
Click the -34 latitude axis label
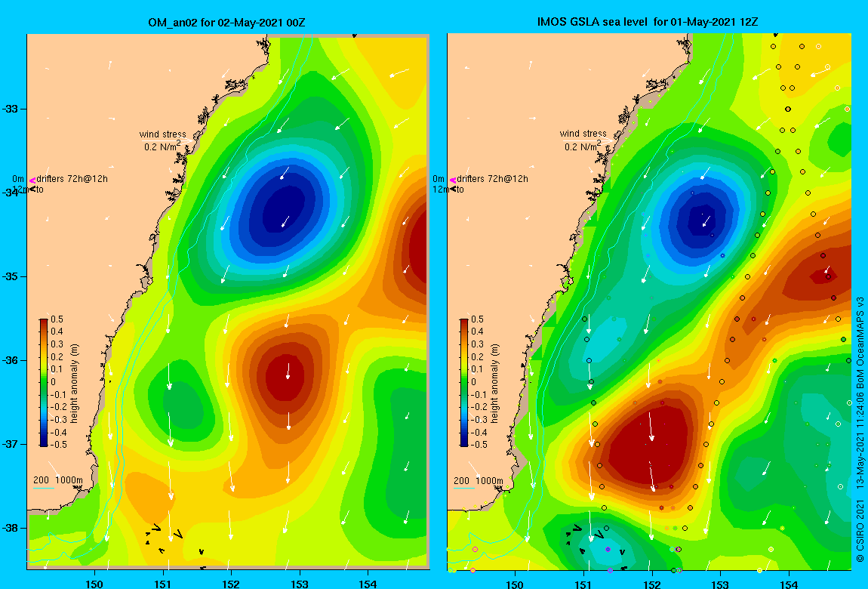[11, 193]
